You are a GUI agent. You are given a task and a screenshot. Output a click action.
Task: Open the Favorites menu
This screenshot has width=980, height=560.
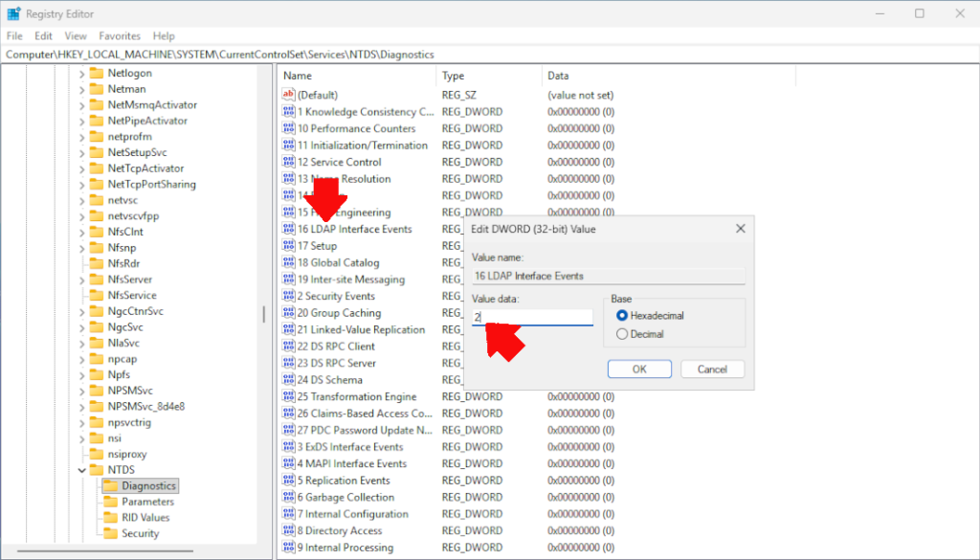pos(120,35)
